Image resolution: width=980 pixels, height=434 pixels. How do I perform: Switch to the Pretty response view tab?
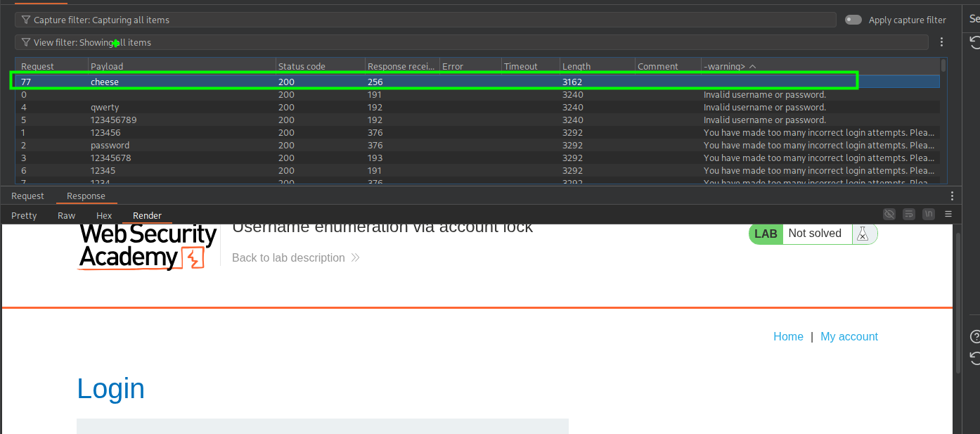point(24,215)
